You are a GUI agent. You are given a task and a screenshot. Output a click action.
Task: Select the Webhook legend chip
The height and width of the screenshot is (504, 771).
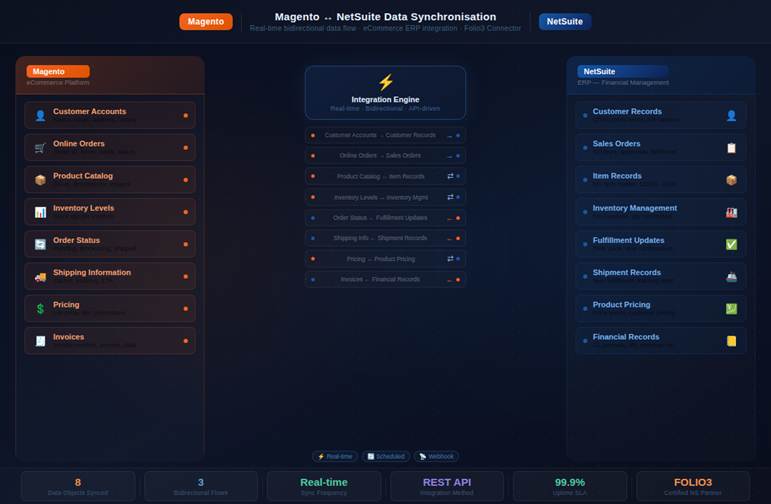click(436, 456)
